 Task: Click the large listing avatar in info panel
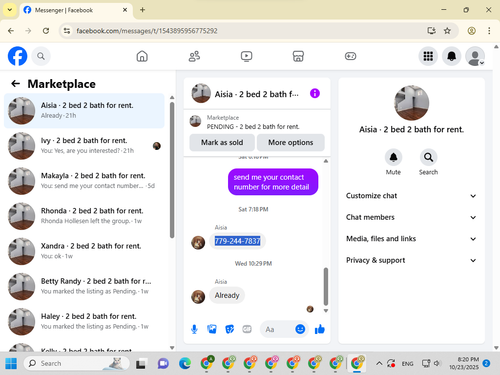pos(411,102)
